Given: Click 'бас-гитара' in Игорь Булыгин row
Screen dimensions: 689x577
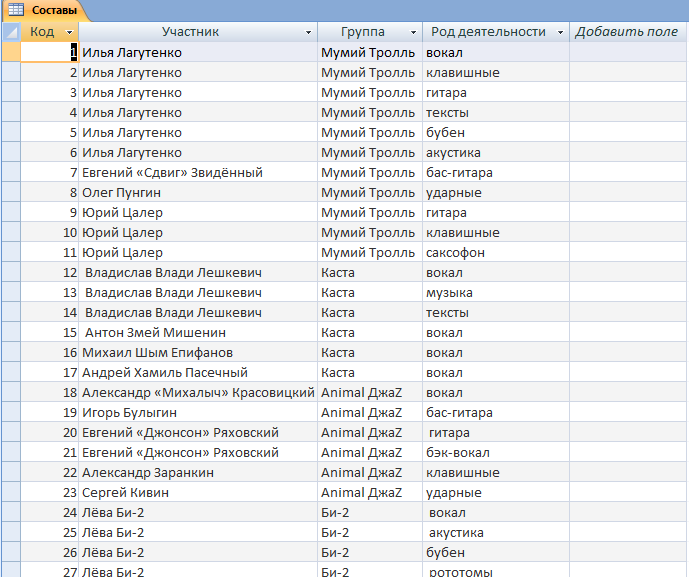Looking at the screenshot, I should click(x=496, y=413).
